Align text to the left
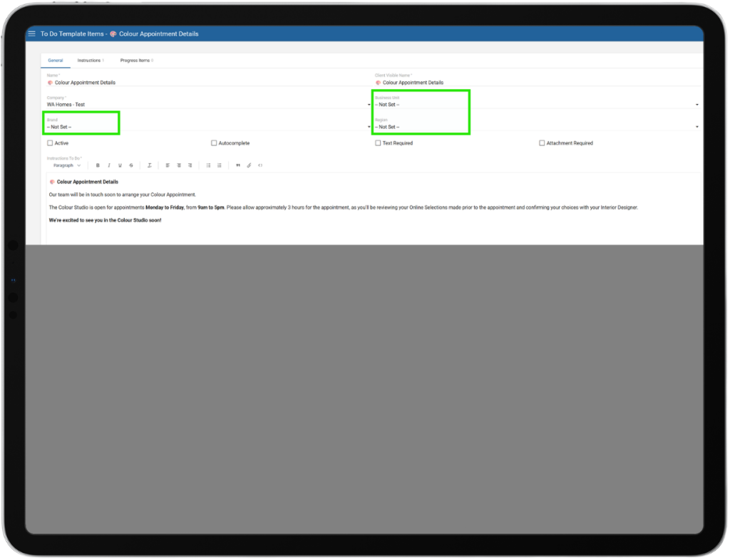The image size is (730, 560). pyautogui.click(x=168, y=165)
